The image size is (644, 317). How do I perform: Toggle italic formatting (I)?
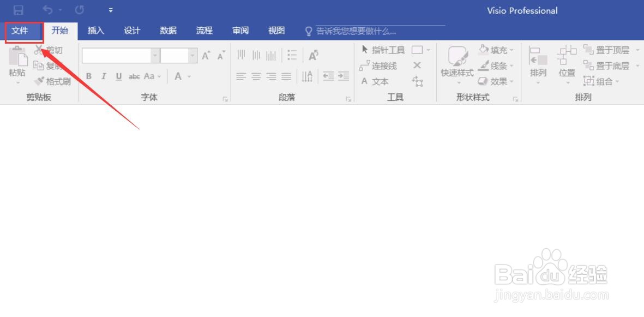point(104,76)
